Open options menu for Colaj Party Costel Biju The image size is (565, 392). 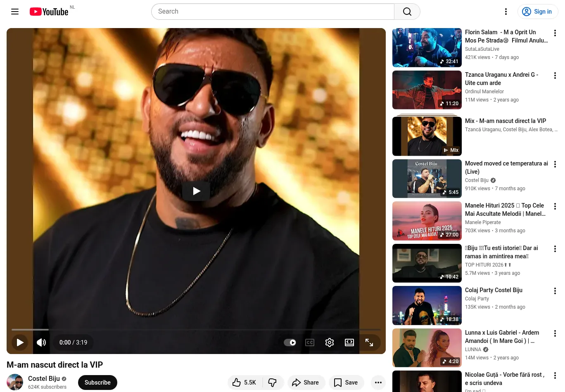click(555, 291)
